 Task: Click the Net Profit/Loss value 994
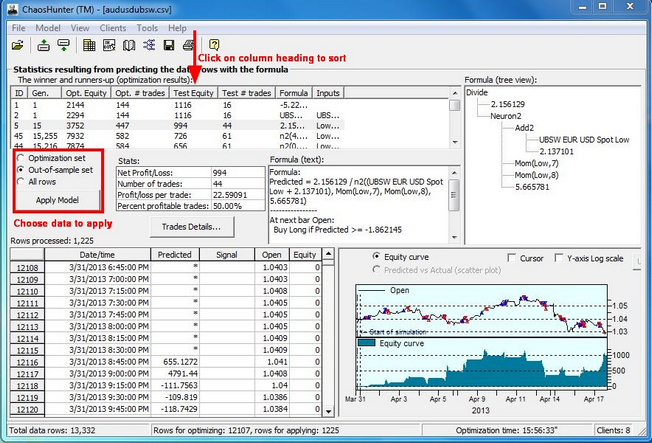point(238,173)
